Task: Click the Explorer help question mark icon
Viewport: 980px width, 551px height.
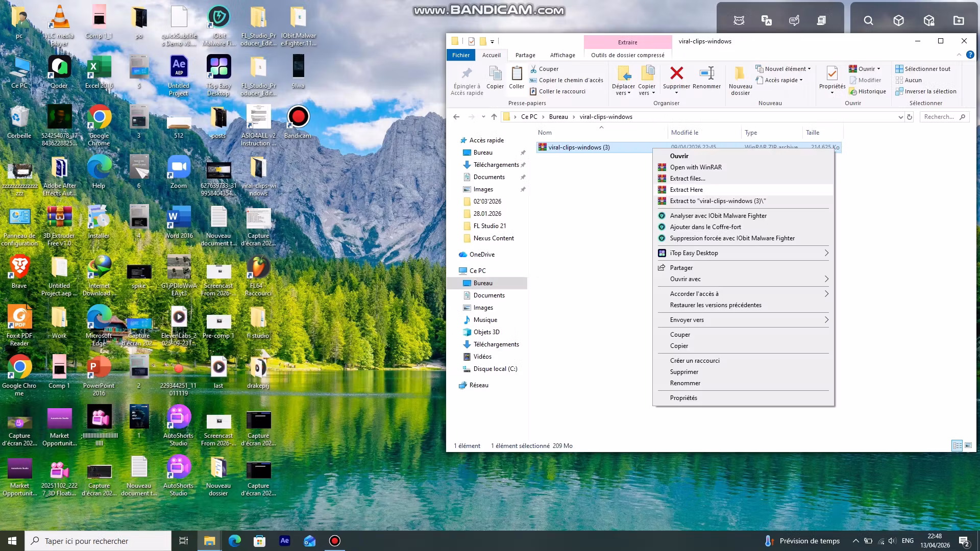Action: pos(970,55)
